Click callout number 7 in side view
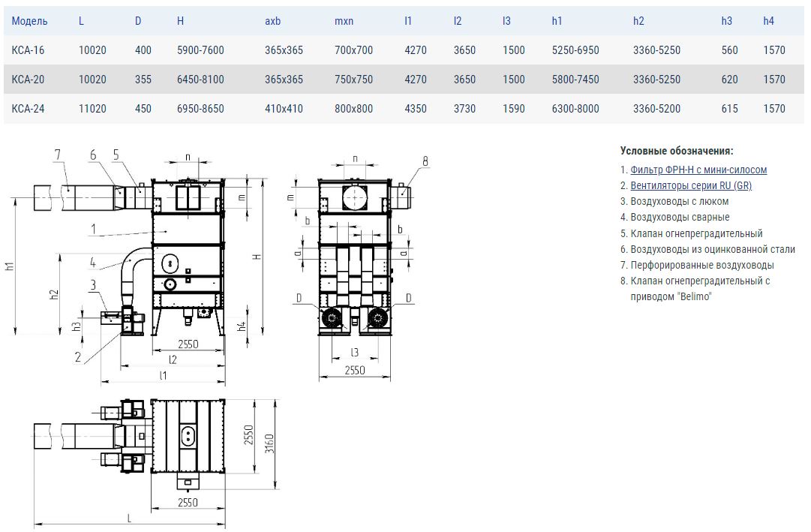Screen dimensions: 811x532 (58, 155)
